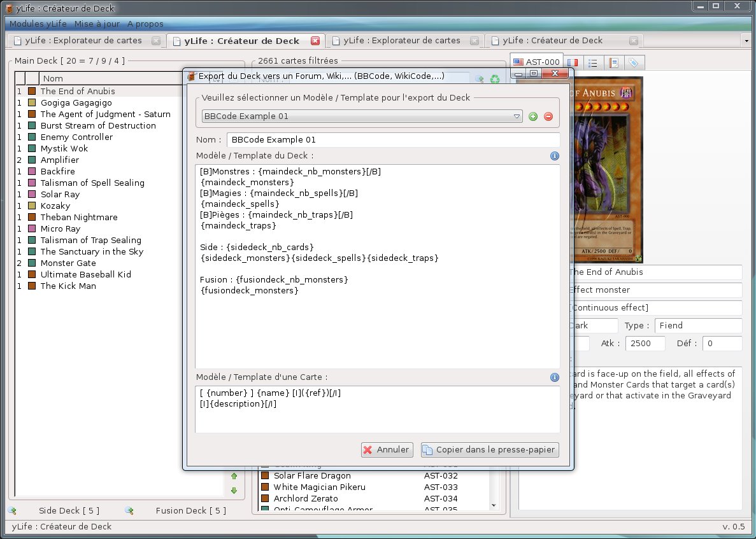This screenshot has height=539, width=756.
Task: Select The End of Anubis in deck list
Action: [98, 91]
